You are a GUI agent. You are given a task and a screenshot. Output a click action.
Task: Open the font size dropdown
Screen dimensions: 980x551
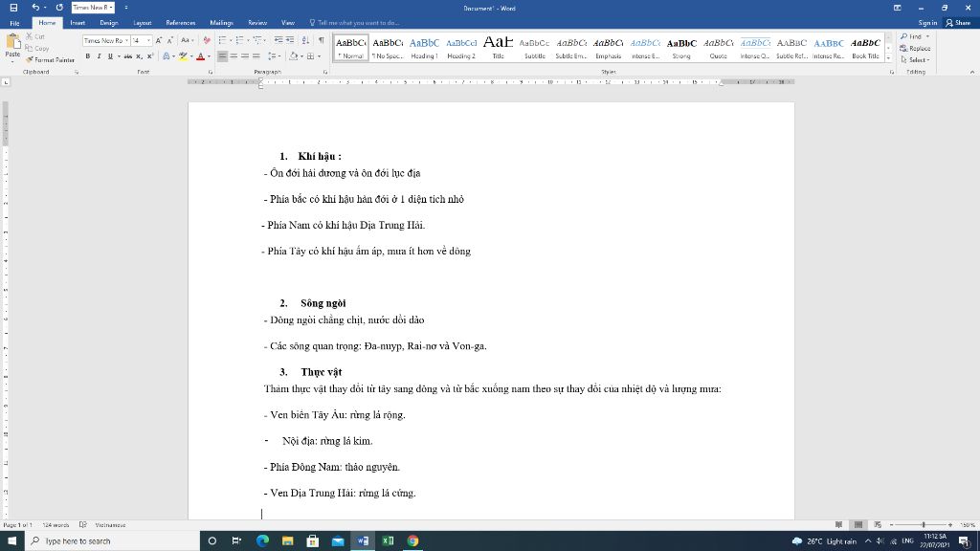coord(148,40)
